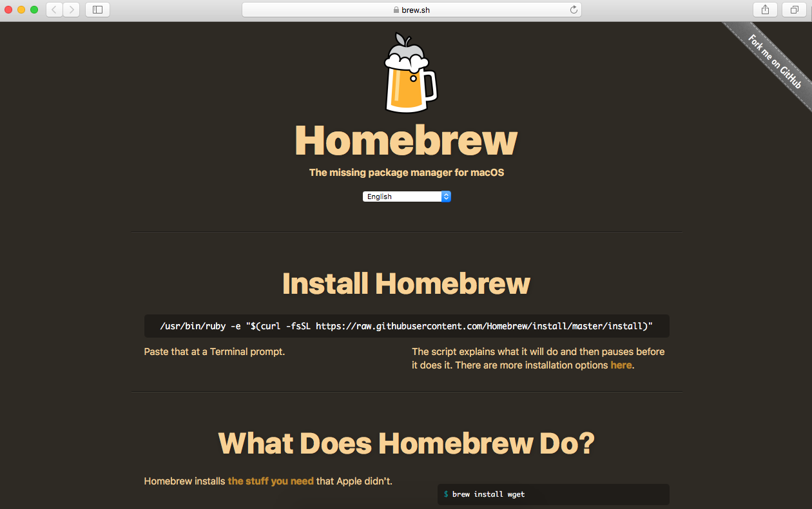Close the Safari window with red button

pyautogui.click(x=9, y=10)
